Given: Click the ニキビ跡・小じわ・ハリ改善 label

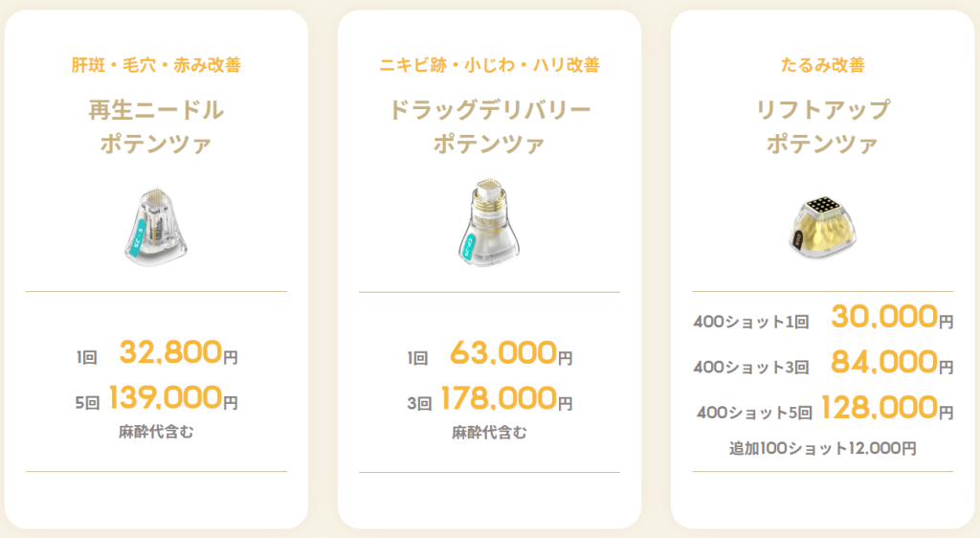Looking at the screenshot, I should [x=489, y=65].
